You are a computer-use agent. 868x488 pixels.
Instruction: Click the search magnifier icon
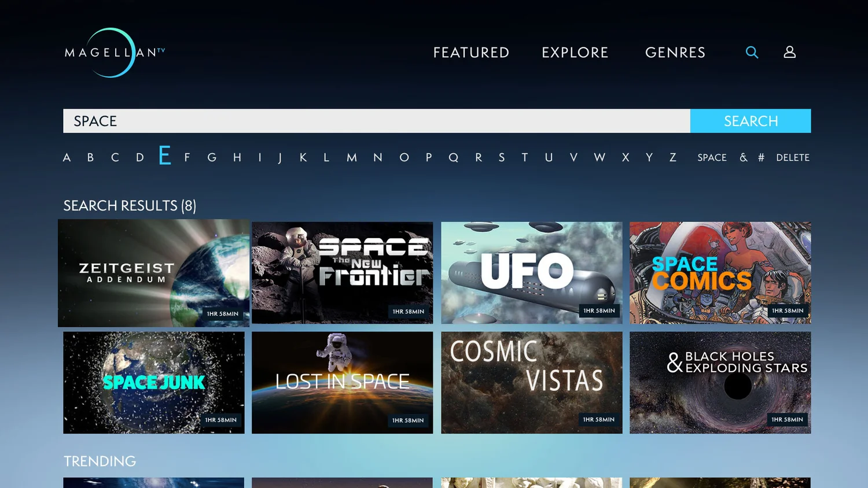[752, 53]
